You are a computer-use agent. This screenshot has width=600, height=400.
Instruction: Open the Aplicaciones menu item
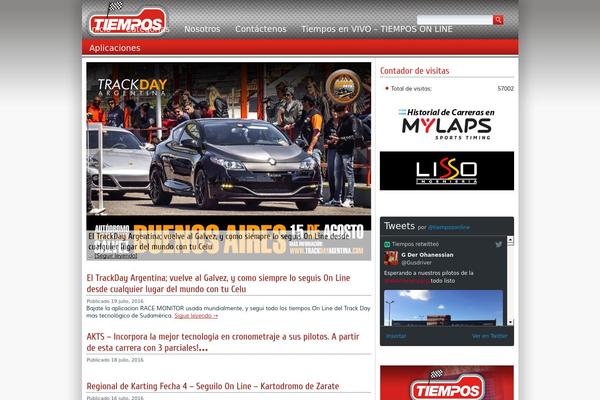click(115, 48)
